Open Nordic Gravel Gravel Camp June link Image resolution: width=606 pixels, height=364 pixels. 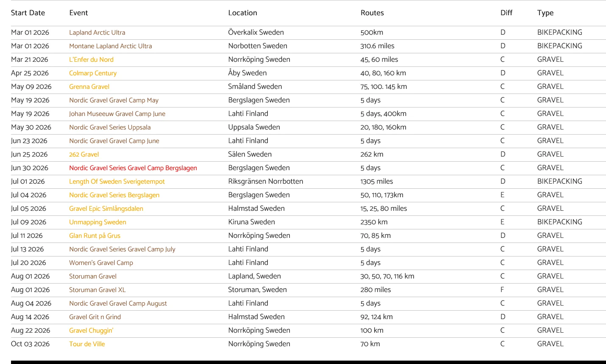[x=114, y=141]
